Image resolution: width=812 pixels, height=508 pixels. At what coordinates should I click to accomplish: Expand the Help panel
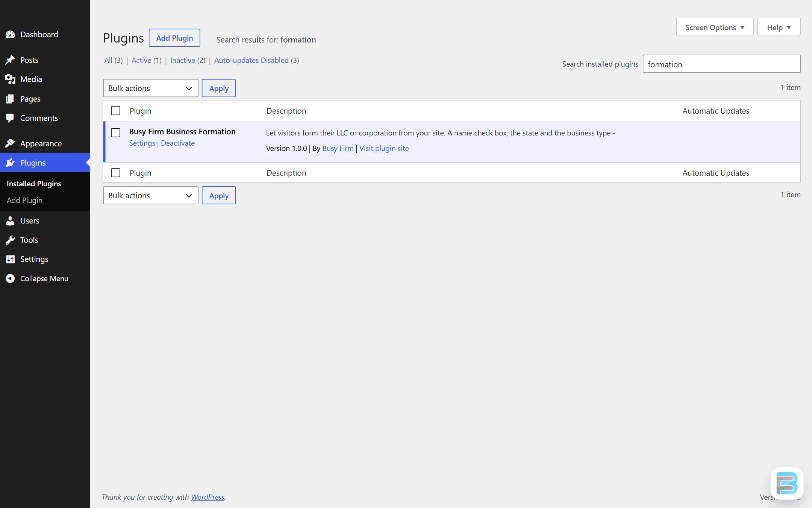tap(779, 27)
